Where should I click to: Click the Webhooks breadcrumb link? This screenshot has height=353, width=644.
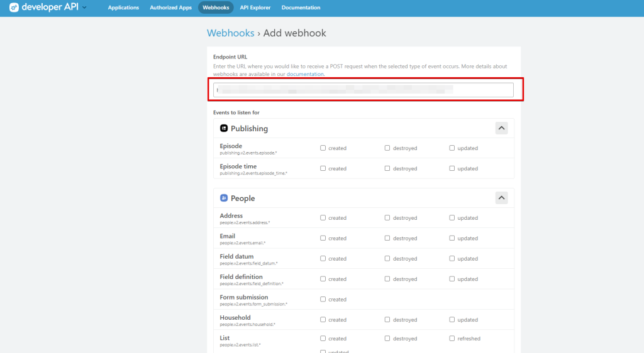click(x=230, y=33)
